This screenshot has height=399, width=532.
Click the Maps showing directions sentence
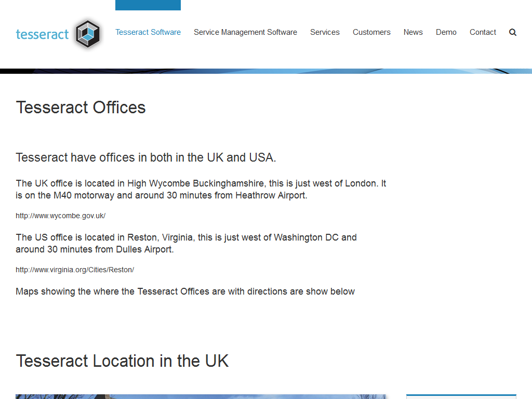click(x=185, y=291)
